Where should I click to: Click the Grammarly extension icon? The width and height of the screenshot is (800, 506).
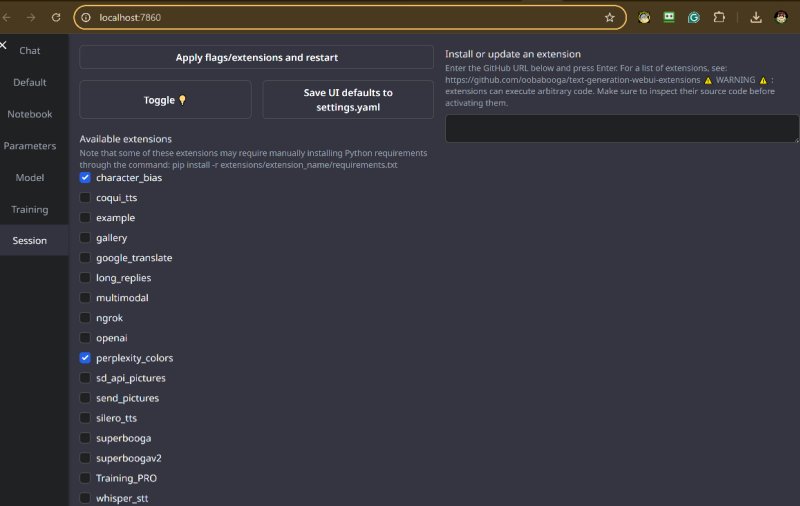[x=693, y=17]
